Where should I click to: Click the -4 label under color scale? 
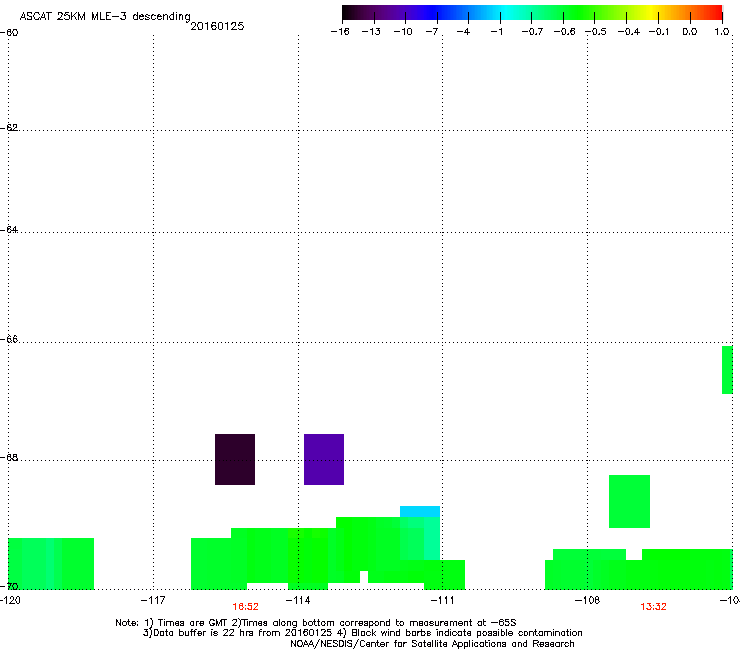tap(463, 32)
